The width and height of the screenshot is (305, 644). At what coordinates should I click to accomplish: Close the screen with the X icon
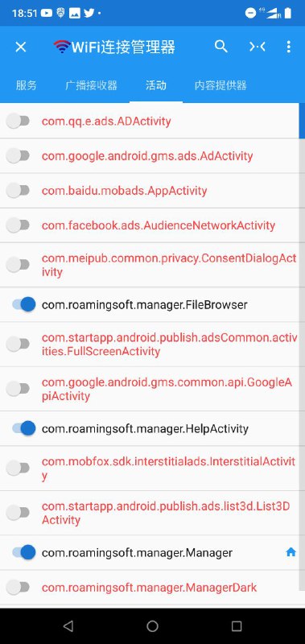21,47
